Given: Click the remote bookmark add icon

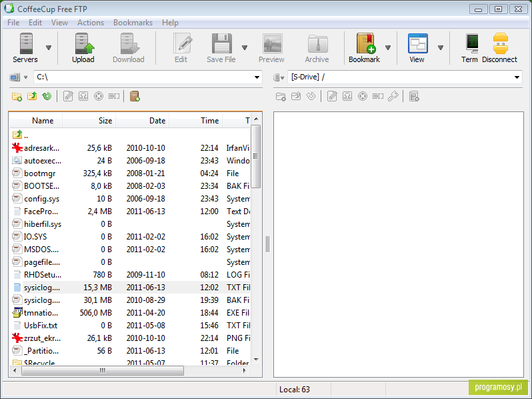Looking at the screenshot, I should tap(414, 97).
